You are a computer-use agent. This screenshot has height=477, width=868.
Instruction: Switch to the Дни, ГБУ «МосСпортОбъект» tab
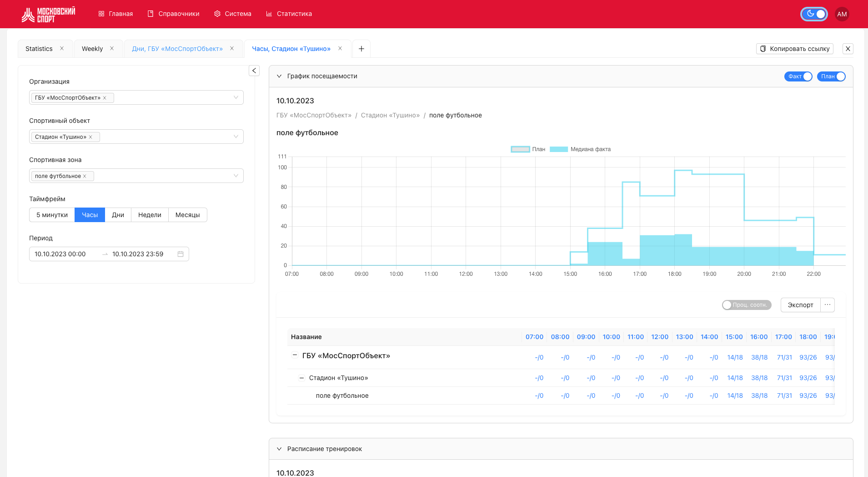coord(177,49)
